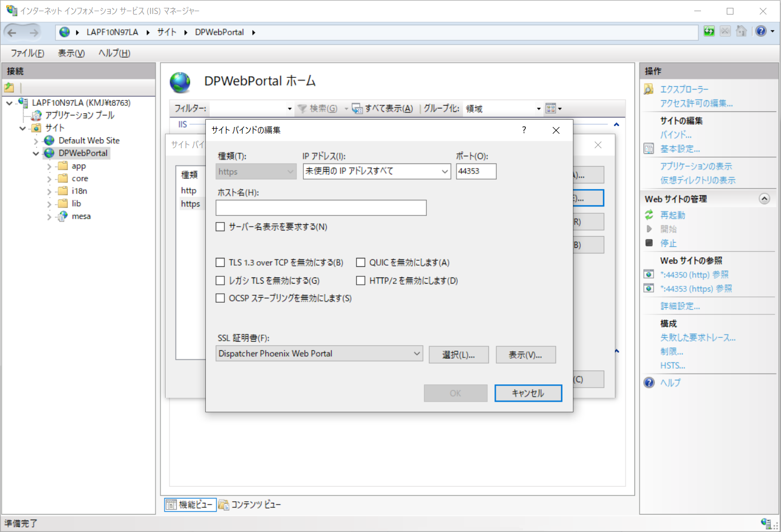Screen dimensions: 781x532
Task: Open 失敗した要求トレース... link
Action: pos(698,337)
